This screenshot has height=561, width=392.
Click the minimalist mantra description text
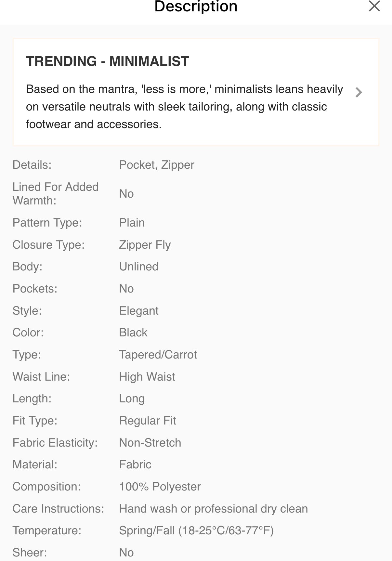coord(185,106)
